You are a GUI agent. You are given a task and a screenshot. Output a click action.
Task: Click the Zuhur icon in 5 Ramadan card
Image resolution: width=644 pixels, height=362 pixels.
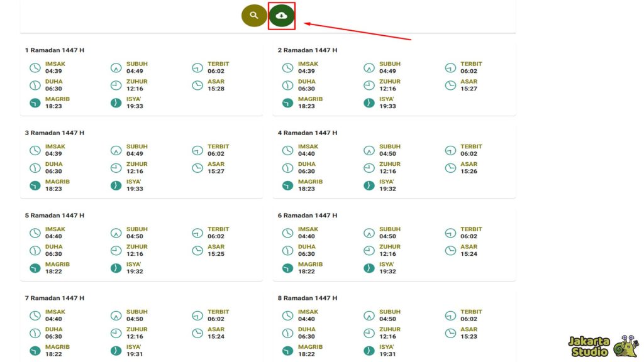[x=116, y=250]
